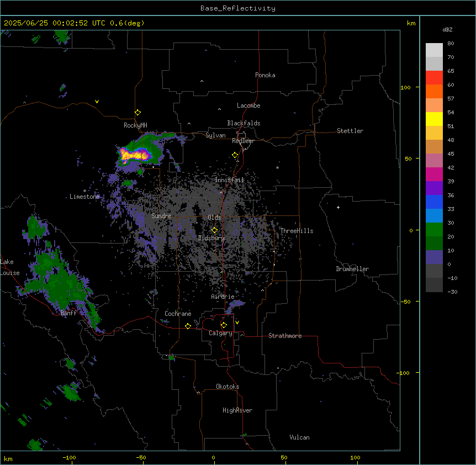
Task: Select the bright green 20-30 dBZ swatch
Action: 434,230
